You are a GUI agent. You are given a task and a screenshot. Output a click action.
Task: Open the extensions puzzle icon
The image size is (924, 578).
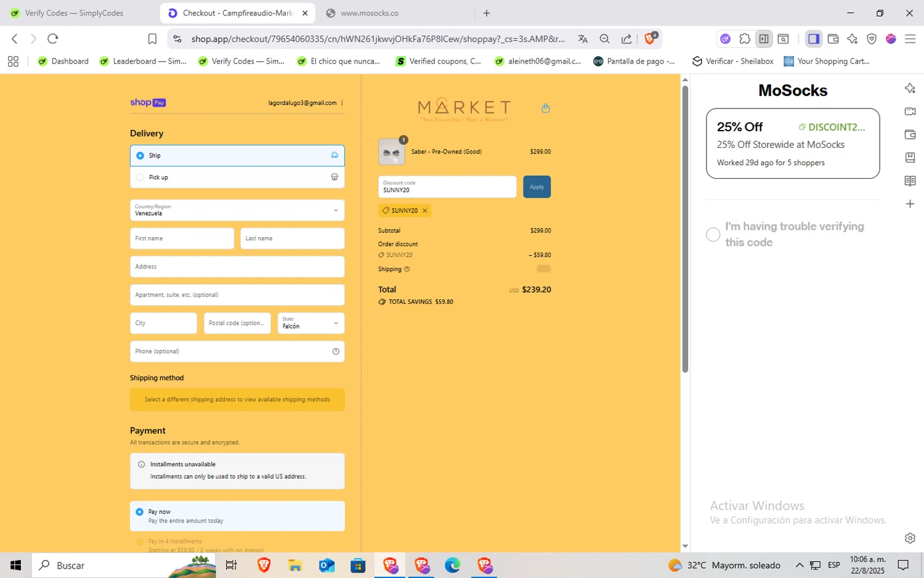(x=745, y=39)
